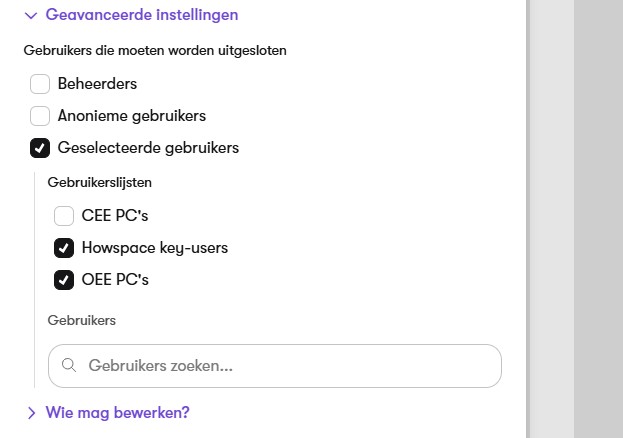This screenshot has height=438, width=623.
Task: Open the Wie mag bewerken? section link
Action: pyautogui.click(x=118, y=413)
